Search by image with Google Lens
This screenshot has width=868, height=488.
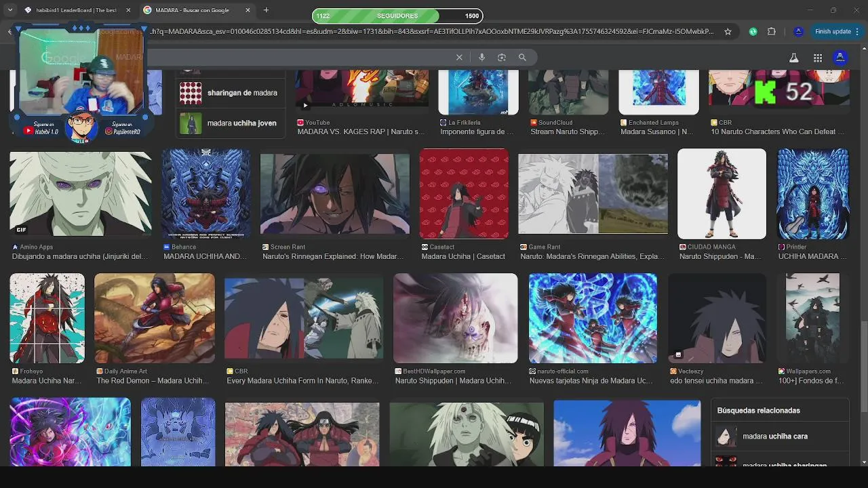click(x=502, y=58)
